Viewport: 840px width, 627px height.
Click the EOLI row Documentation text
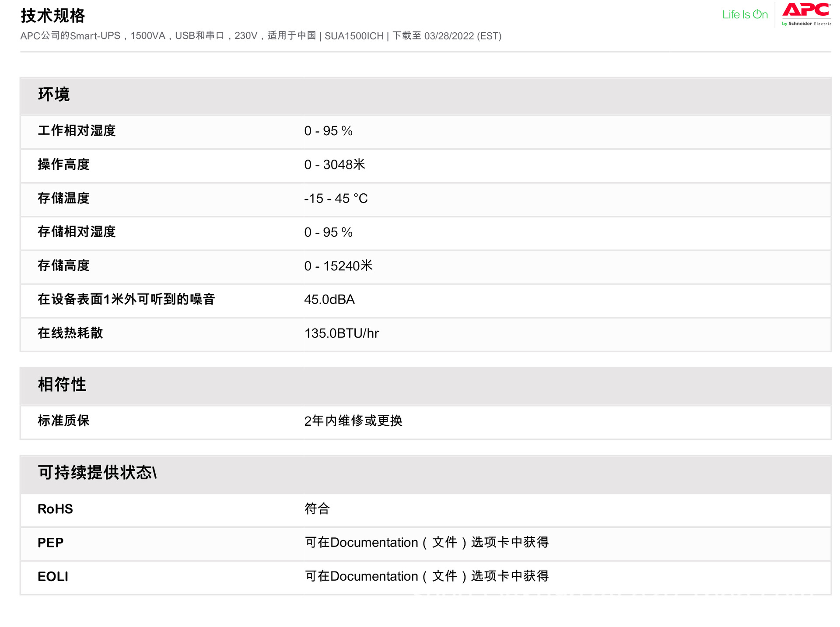(x=427, y=576)
